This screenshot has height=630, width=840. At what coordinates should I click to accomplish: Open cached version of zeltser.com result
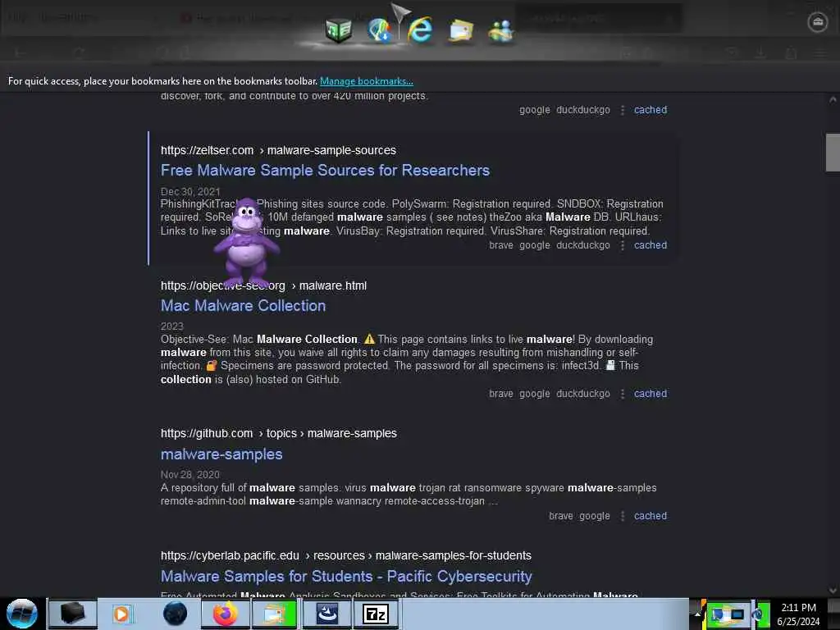[x=651, y=245]
